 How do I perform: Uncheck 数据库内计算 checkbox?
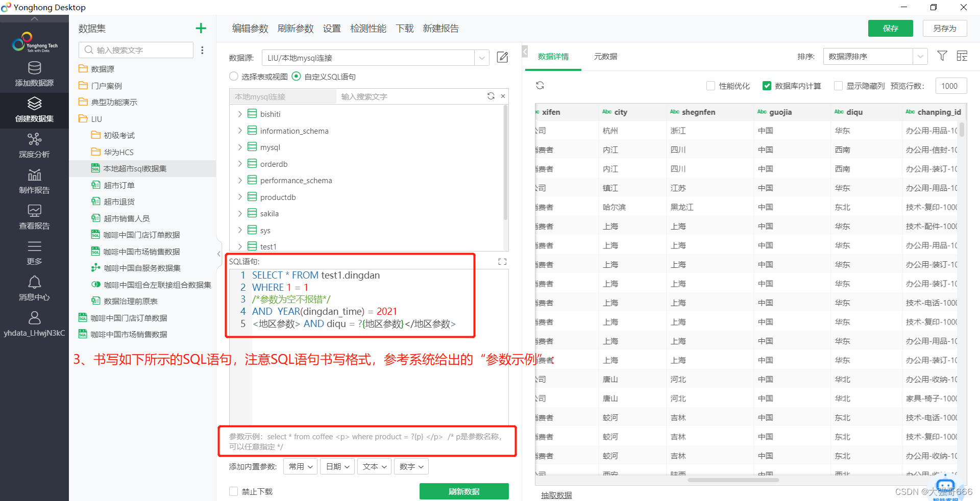767,86
